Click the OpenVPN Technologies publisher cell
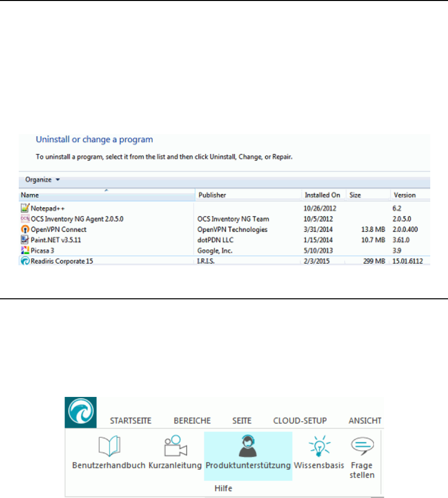 click(233, 229)
